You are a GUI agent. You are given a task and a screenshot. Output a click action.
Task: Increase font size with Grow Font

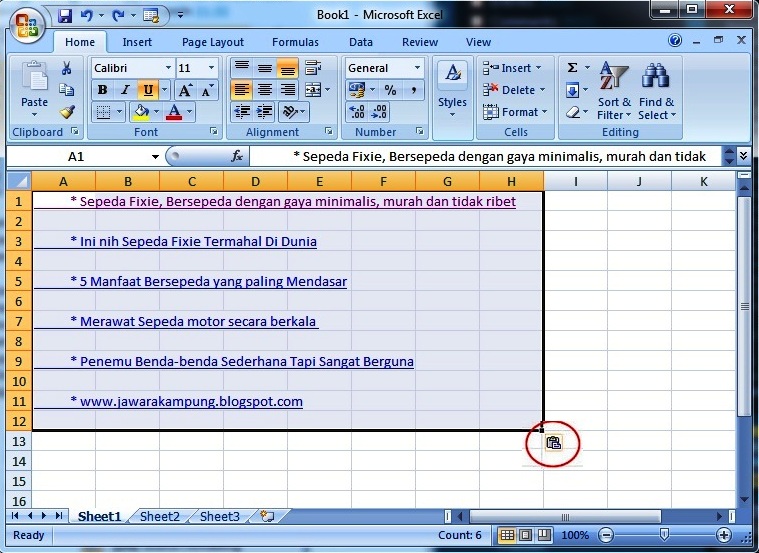pos(185,90)
